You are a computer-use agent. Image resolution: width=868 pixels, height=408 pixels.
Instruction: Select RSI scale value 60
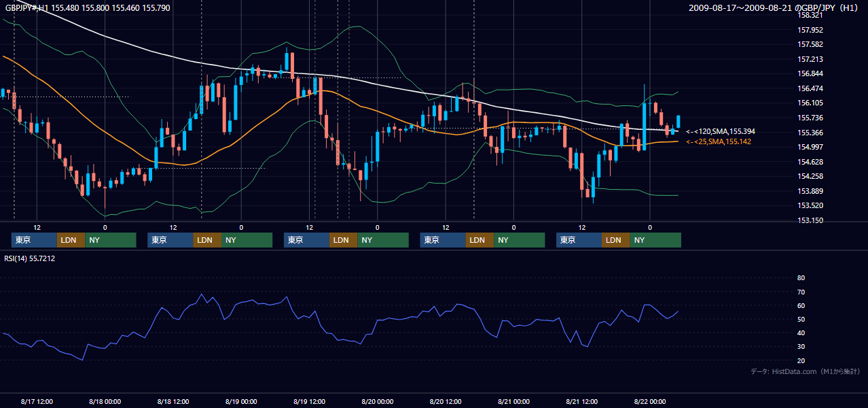pyautogui.click(x=801, y=305)
